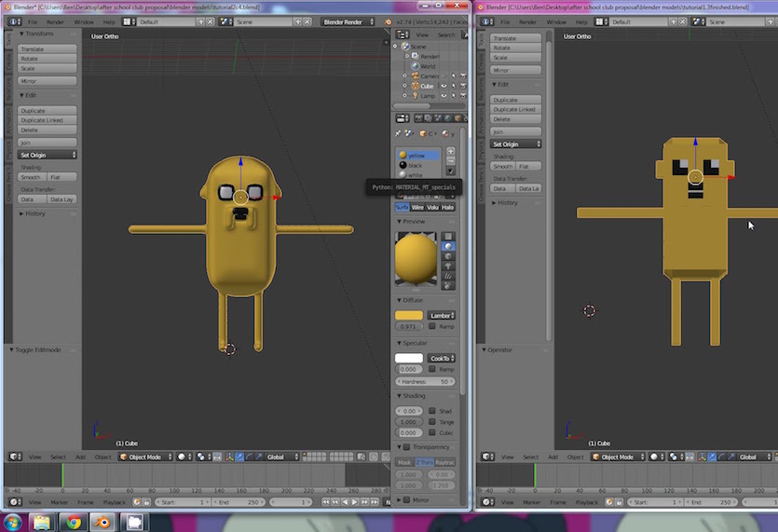Switch material type to Halo

[447, 208]
